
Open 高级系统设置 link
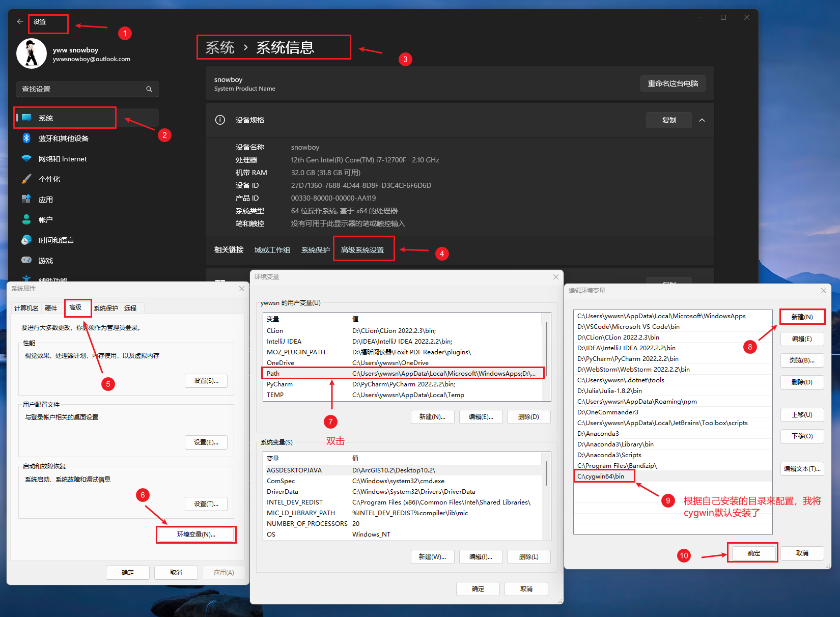[362, 250]
